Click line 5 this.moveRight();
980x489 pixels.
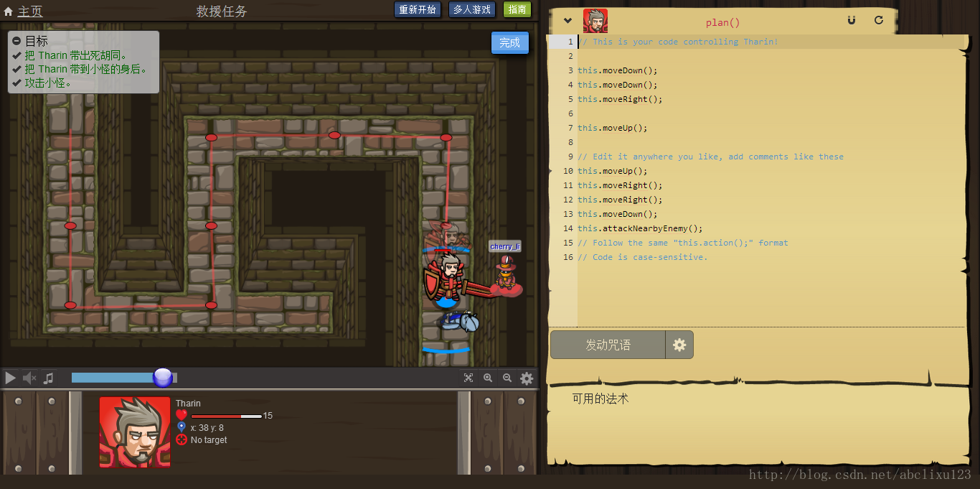[620, 99]
